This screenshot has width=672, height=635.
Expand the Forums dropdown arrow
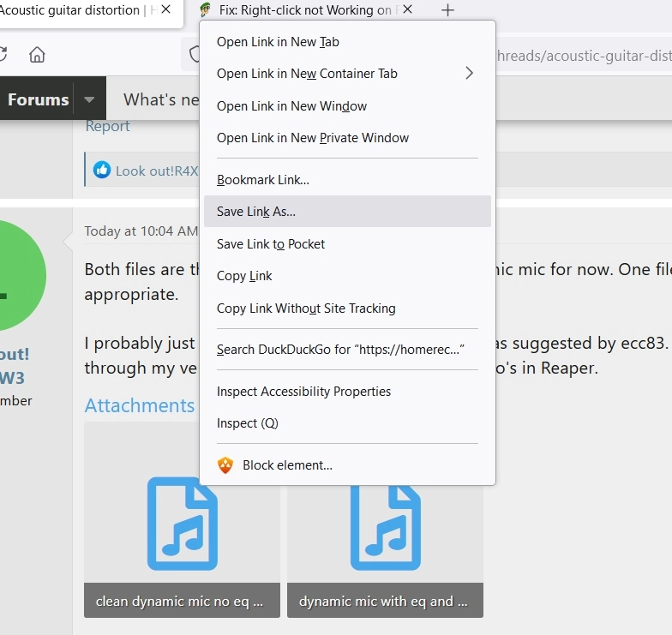click(x=89, y=99)
